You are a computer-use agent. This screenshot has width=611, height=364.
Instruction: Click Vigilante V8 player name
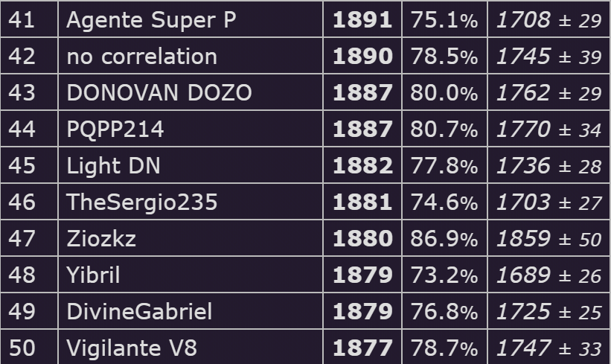click(132, 348)
